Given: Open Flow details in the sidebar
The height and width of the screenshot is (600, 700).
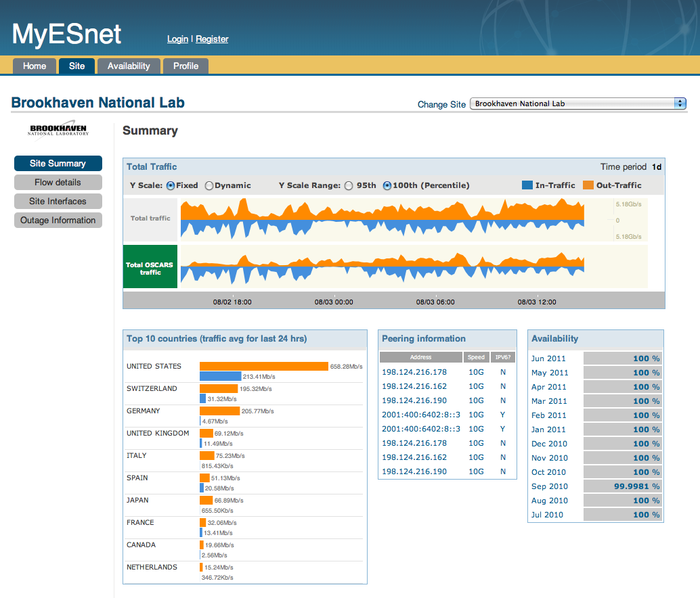Looking at the screenshot, I should pos(58,183).
